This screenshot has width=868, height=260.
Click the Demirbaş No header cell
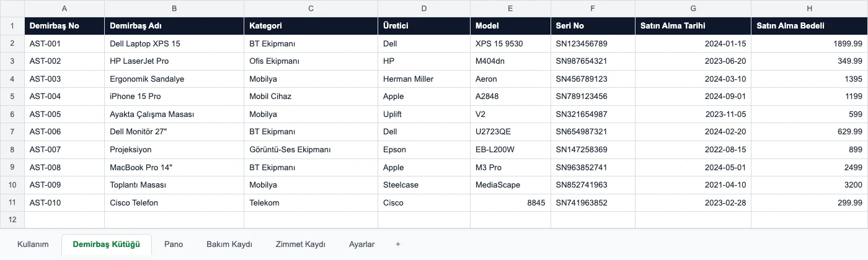point(64,26)
